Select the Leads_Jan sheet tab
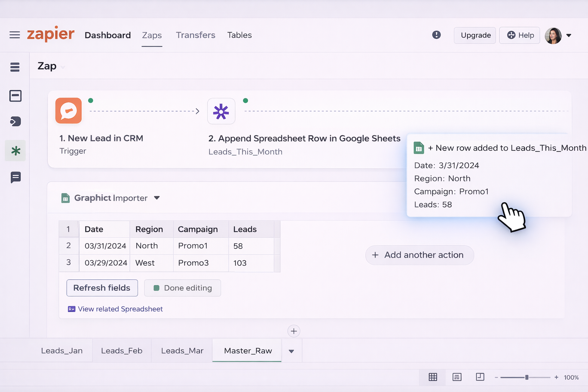The height and width of the screenshot is (392, 588). pos(62,351)
